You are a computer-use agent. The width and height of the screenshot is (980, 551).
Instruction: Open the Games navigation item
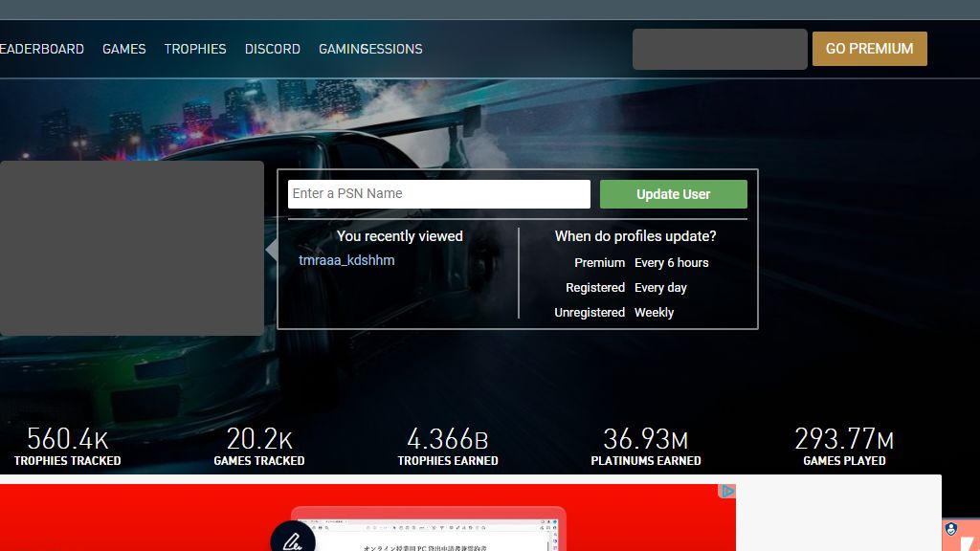124,49
